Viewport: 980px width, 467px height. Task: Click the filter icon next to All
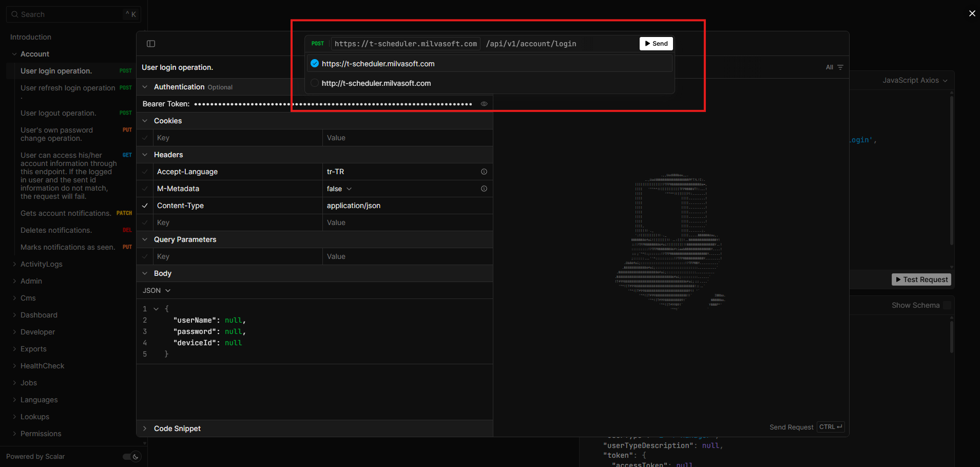tap(840, 67)
